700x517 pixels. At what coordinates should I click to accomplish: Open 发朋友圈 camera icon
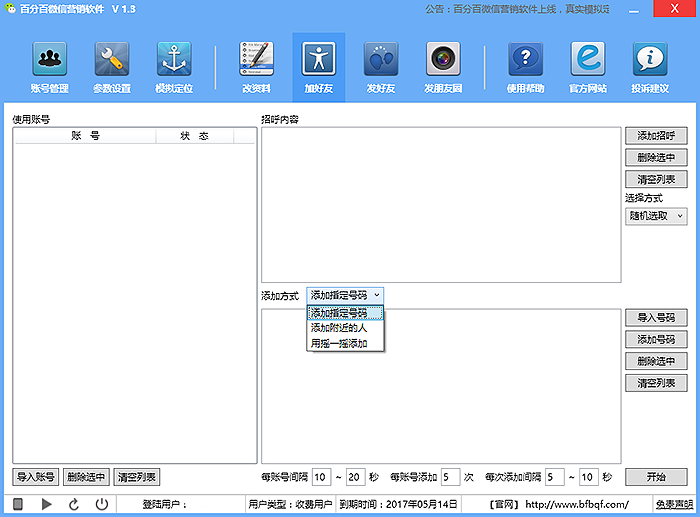coord(443,62)
